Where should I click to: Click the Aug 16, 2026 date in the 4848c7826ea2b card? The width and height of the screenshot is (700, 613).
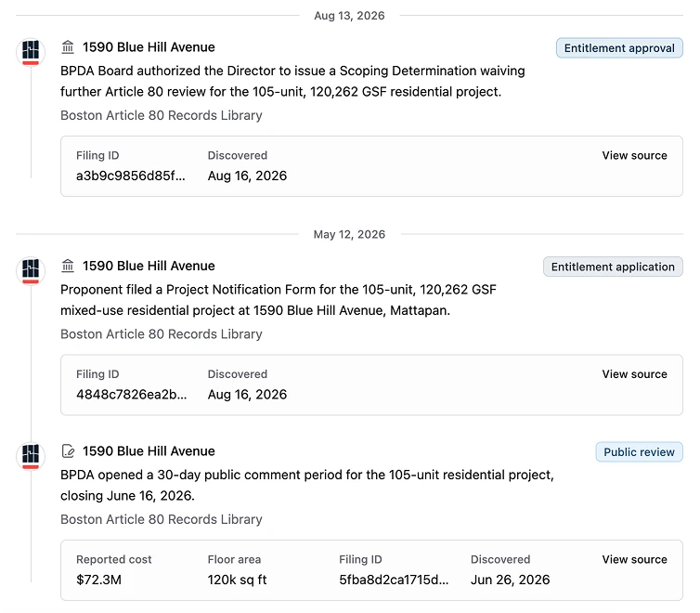[247, 394]
